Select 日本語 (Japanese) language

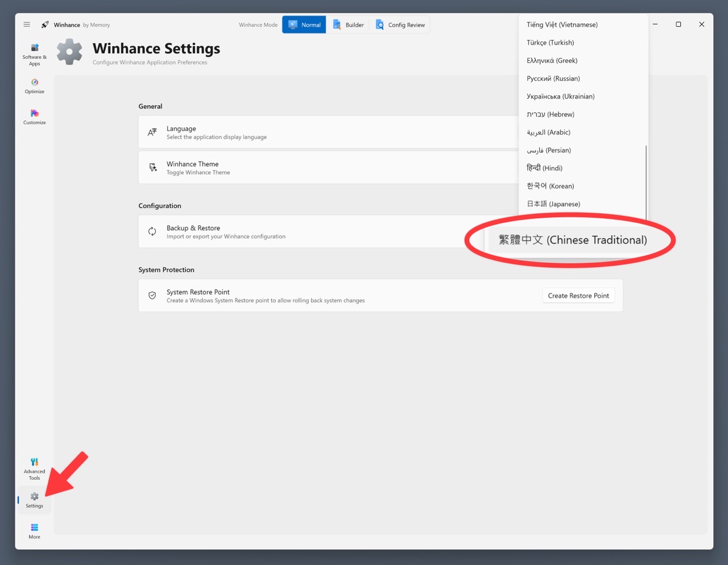pyautogui.click(x=583, y=204)
